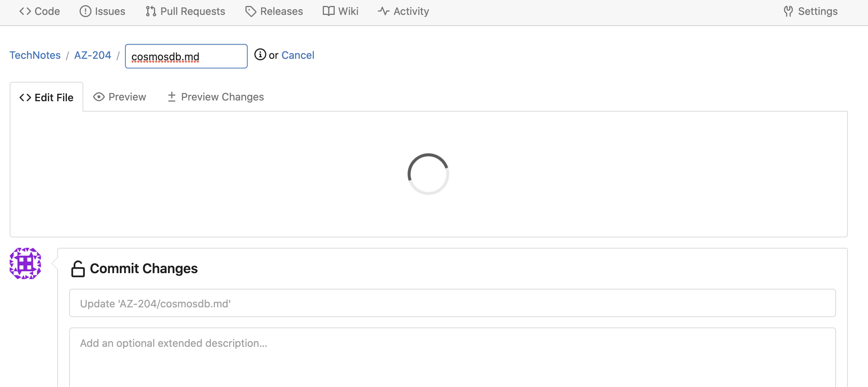The image size is (868, 387).
Task: Open the Wiki tab
Action: coord(340,11)
